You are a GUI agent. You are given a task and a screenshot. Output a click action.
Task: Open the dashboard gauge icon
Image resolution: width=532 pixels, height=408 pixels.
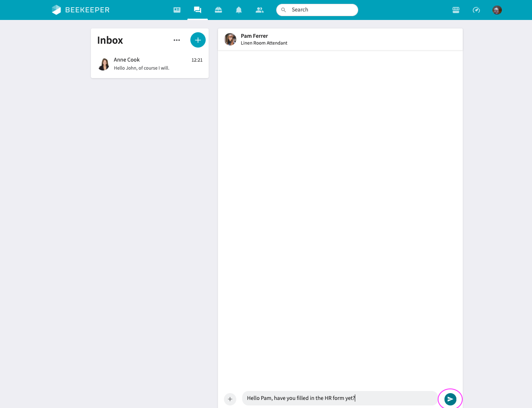click(476, 10)
